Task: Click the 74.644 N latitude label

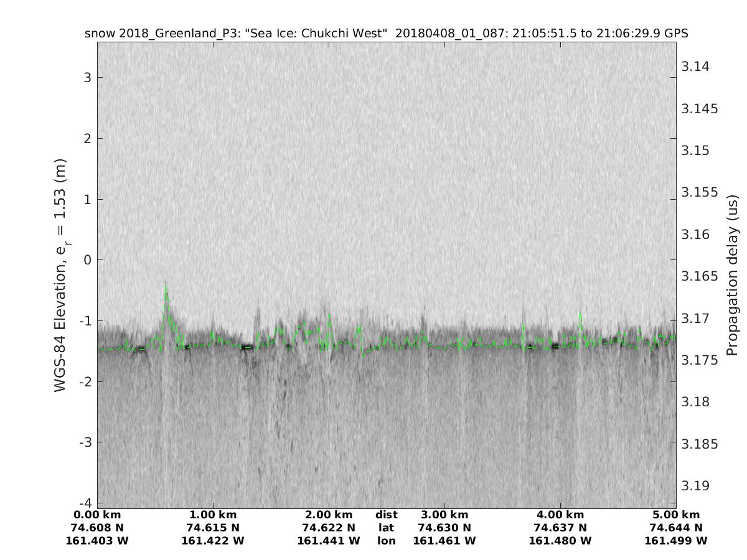Action: tap(676, 528)
